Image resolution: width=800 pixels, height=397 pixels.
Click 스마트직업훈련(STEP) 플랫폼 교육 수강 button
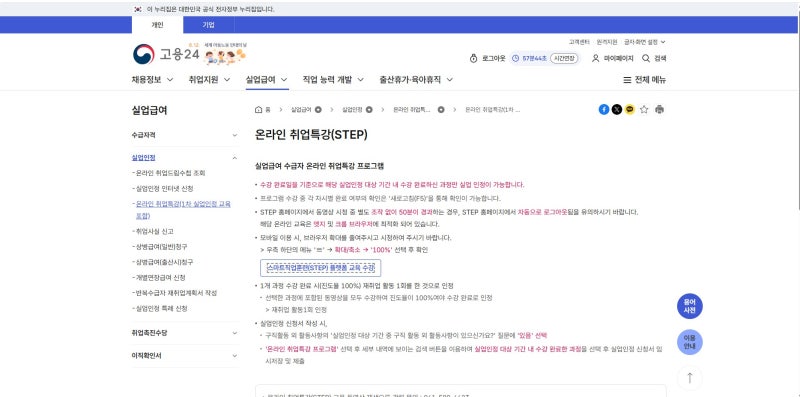click(x=321, y=267)
